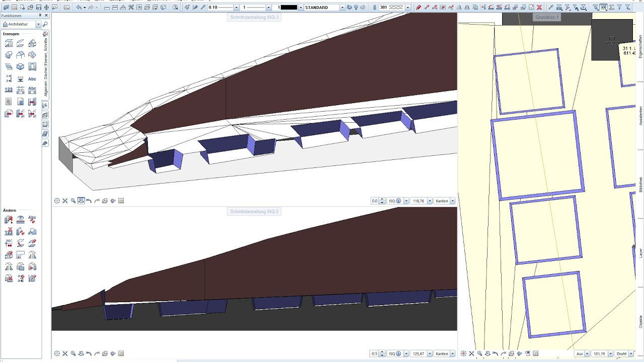Toggle the pin of the Funktionen panel

40,16
